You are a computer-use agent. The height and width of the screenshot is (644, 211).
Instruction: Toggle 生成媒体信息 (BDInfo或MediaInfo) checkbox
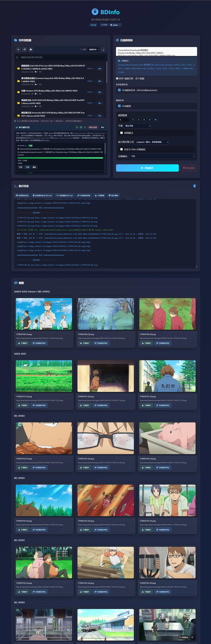(x=119, y=90)
